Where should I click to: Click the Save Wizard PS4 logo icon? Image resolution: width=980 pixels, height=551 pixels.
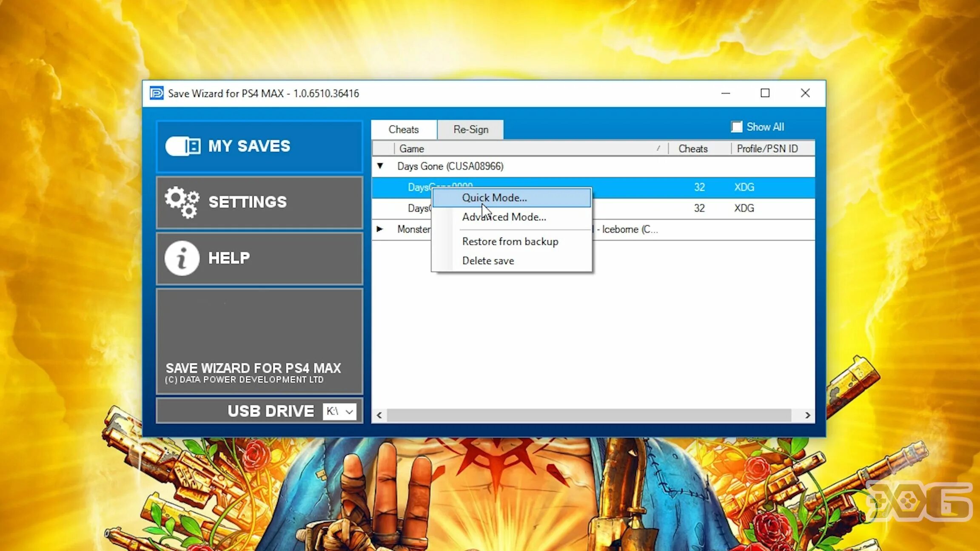pyautogui.click(x=156, y=94)
